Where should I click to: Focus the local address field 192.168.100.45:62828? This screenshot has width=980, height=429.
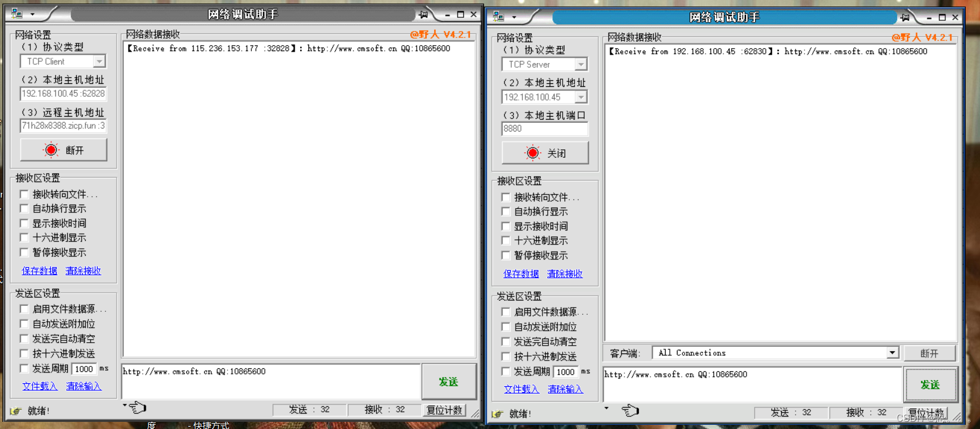64,93
